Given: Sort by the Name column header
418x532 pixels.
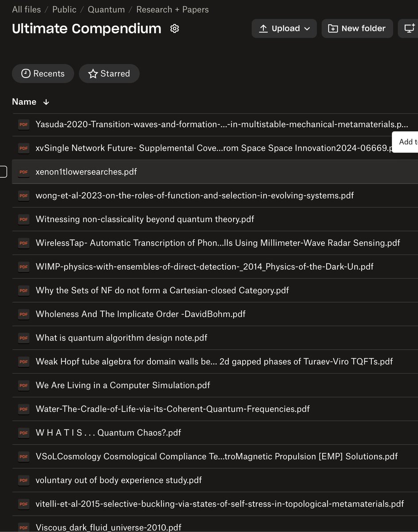Looking at the screenshot, I should click(24, 102).
